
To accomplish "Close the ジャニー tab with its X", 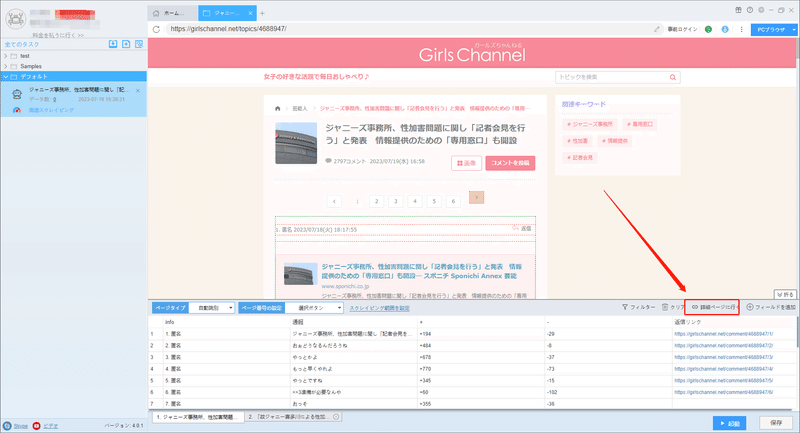I will 250,13.
